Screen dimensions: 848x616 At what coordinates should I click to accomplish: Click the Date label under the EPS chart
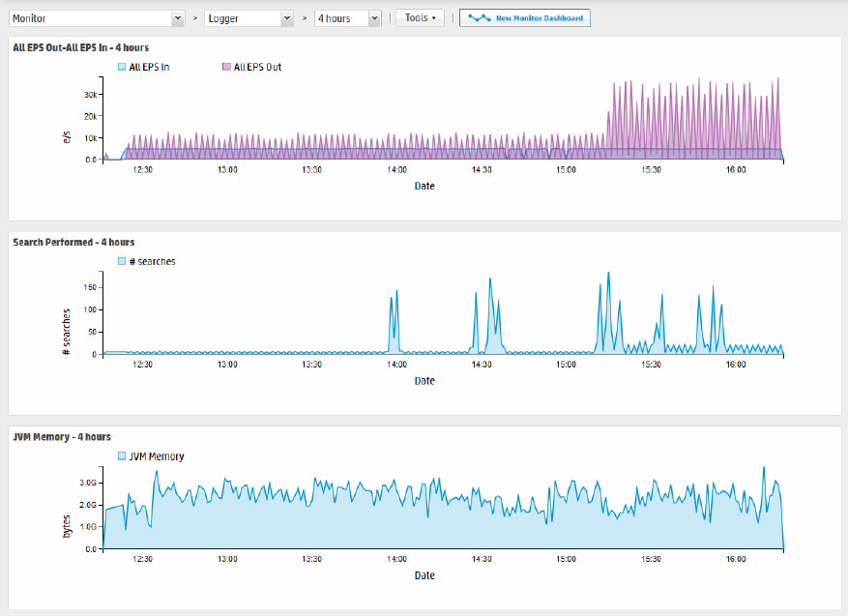coord(424,186)
